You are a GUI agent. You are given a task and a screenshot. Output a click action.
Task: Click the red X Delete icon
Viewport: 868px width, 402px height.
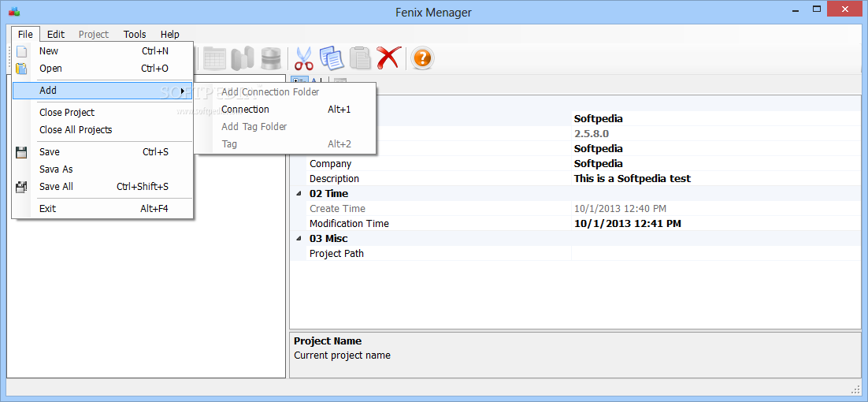pos(388,58)
